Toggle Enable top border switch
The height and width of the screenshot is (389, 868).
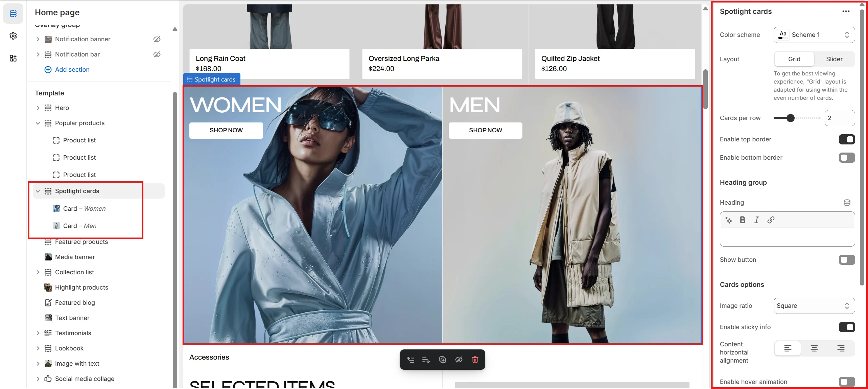click(846, 139)
